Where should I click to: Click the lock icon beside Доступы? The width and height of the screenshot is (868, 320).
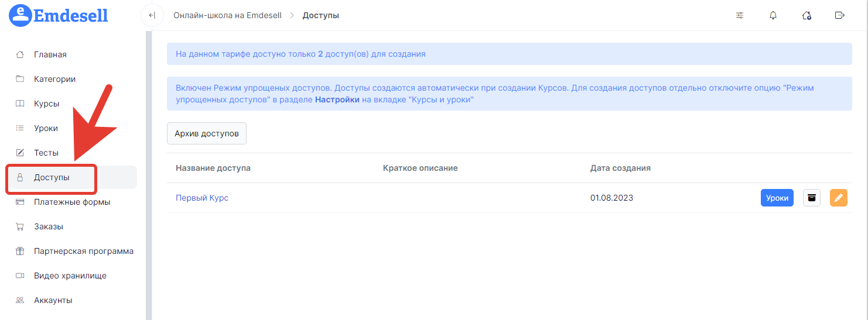click(20, 177)
